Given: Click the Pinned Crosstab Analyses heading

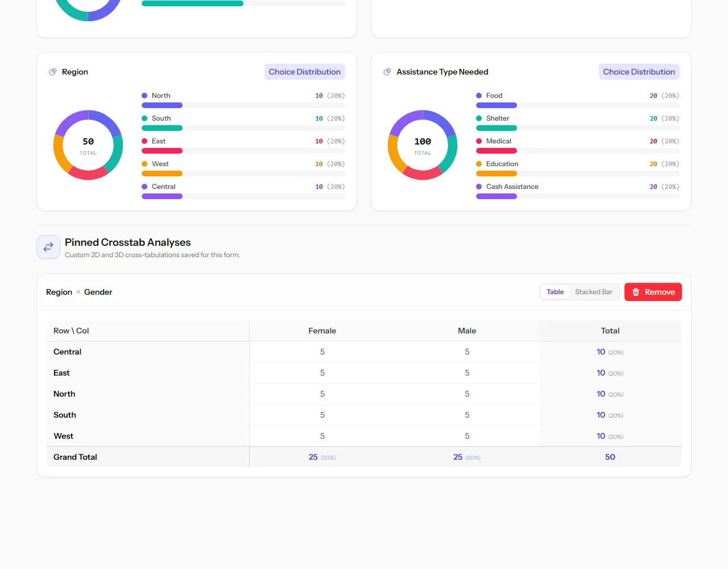Looking at the screenshot, I should (x=128, y=242).
